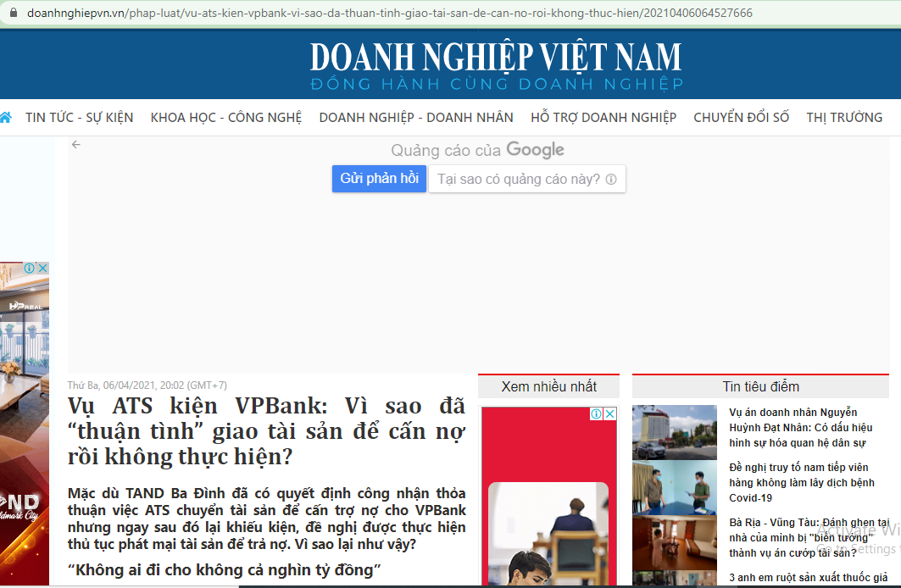Viewport: 901px width, 588px height.
Task: Click Tại sao có quảng cáo này button
Action: point(527,179)
